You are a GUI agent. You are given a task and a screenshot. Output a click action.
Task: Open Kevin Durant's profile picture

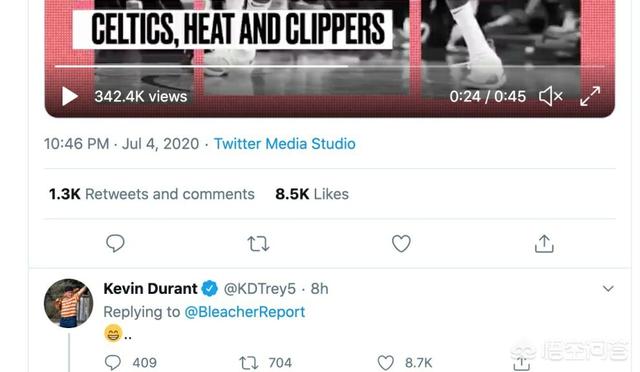tap(69, 303)
